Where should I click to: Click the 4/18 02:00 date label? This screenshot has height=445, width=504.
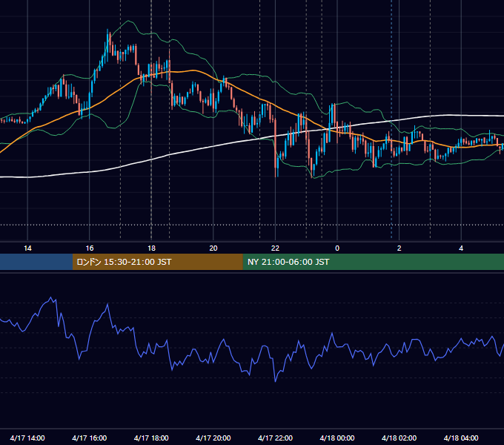coord(399,438)
